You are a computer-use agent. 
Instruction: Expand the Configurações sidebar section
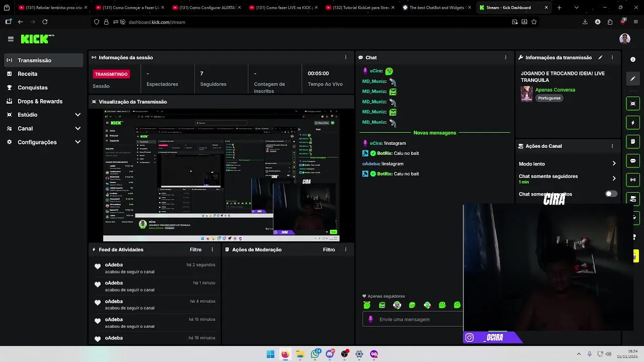click(x=78, y=142)
